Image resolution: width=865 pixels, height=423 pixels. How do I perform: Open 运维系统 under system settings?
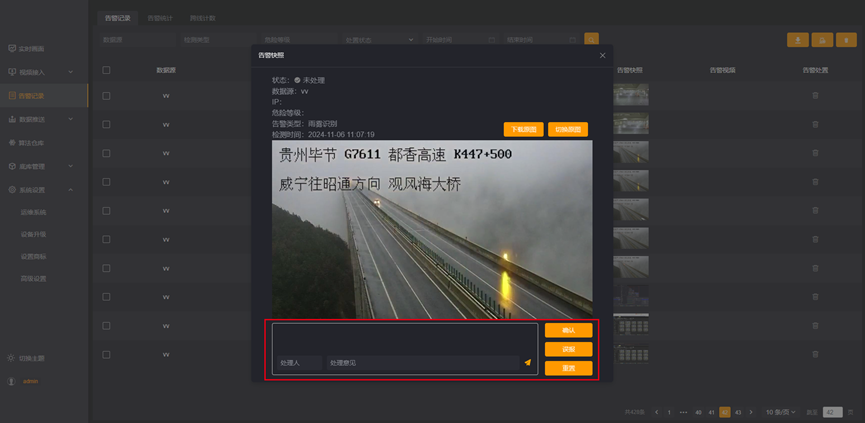pyautogui.click(x=34, y=212)
